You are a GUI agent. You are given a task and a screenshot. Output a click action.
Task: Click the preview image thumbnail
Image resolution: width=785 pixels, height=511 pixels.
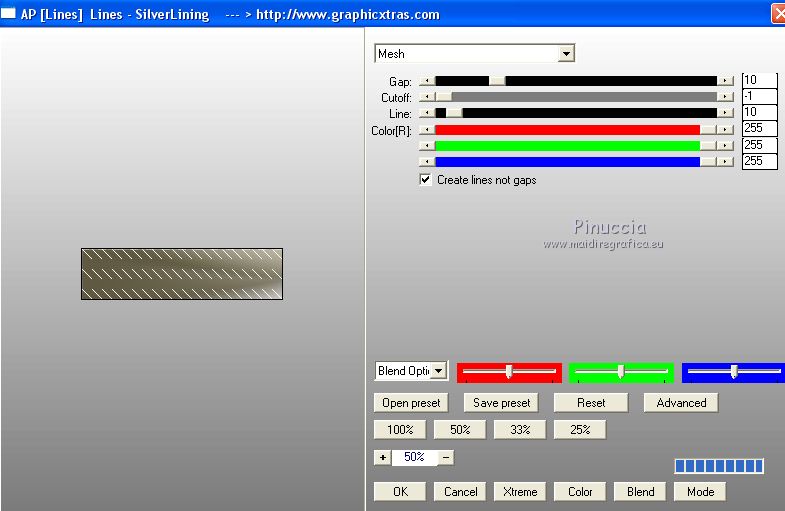pyautogui.click(x=182, y=274)
